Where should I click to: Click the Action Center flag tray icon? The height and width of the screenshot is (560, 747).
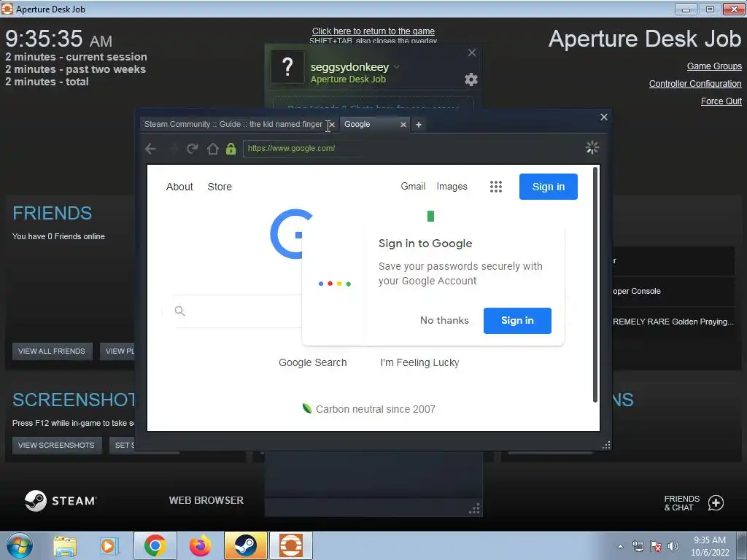click(x=656, y=546)
